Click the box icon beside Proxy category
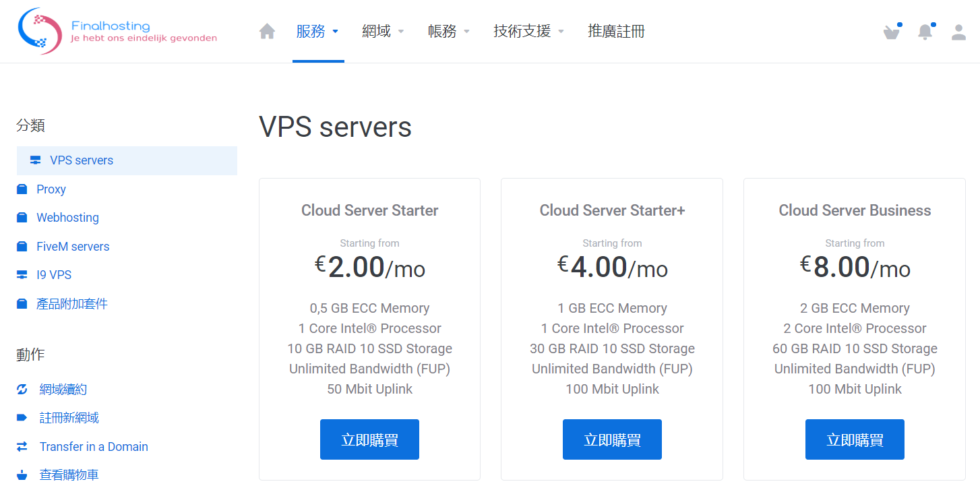 (x=22, y=189)
